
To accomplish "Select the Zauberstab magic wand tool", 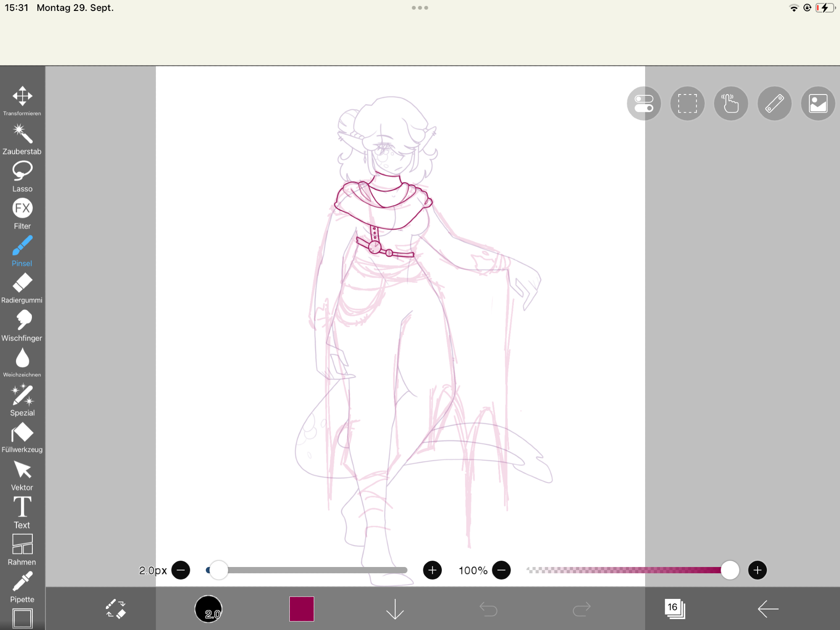I will point(22,139).
